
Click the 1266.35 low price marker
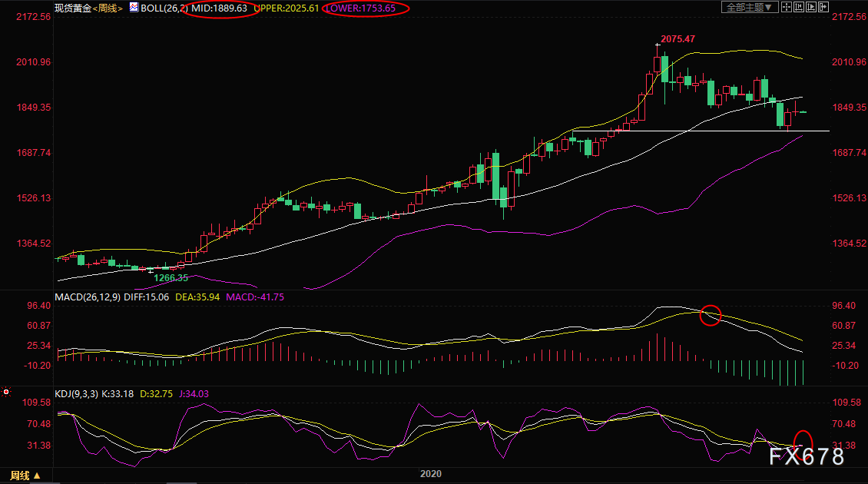pyautogui.click(x=171, y=278)
